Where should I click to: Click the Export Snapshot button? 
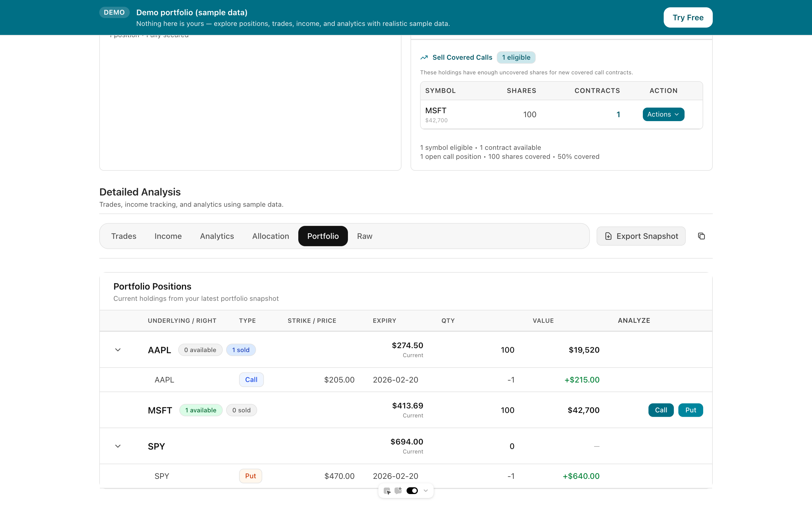tap(641, 236)
